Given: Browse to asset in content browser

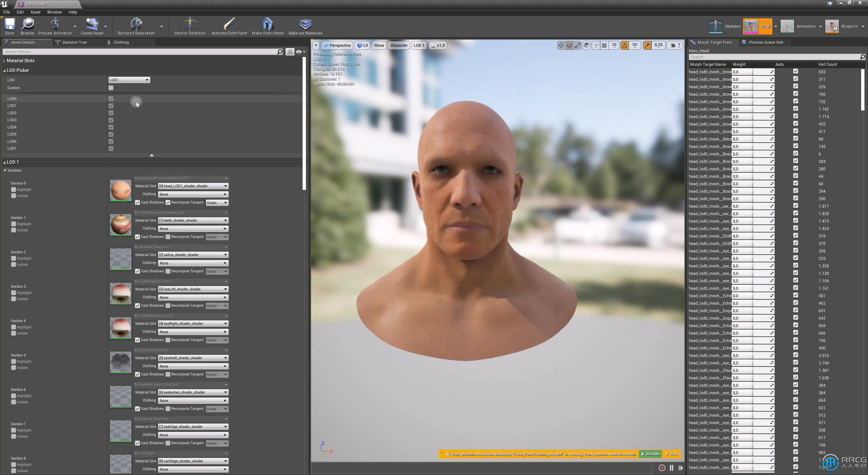Looking at the screenshot, I should [27, 26].
